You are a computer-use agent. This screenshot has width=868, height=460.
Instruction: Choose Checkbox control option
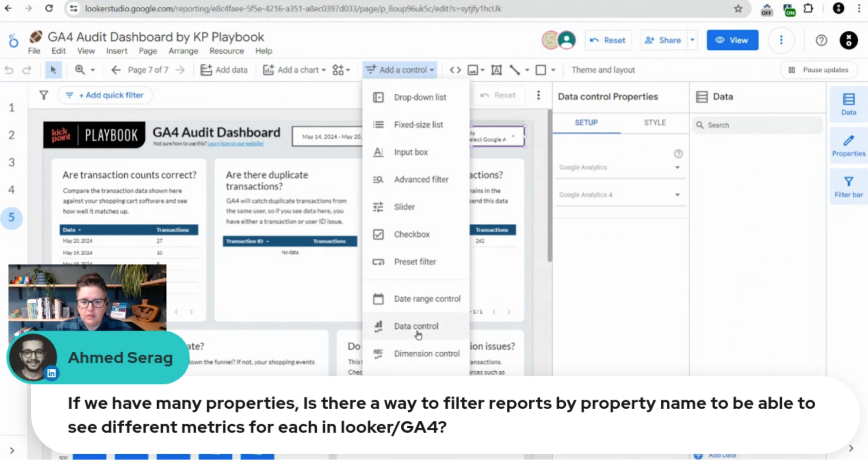[416, 234]
